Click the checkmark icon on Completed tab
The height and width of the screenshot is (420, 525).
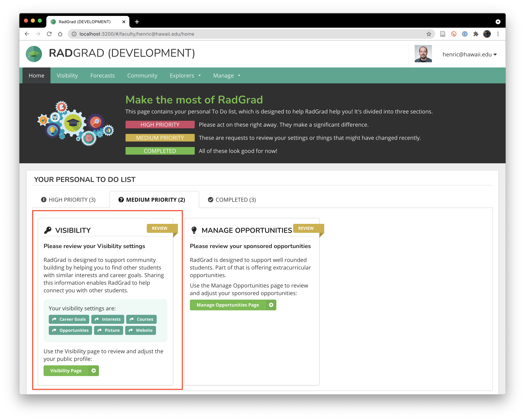(211, 199)
